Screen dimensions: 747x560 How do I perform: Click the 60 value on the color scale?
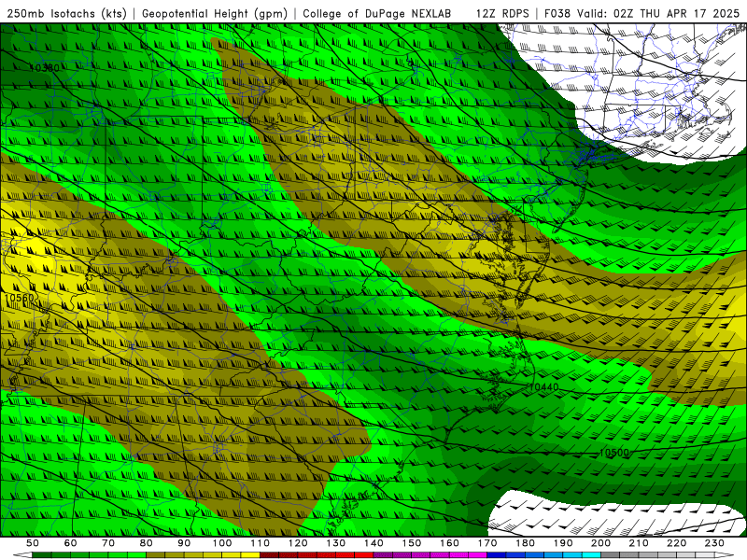pyautogui.click(x=70, y=543)
